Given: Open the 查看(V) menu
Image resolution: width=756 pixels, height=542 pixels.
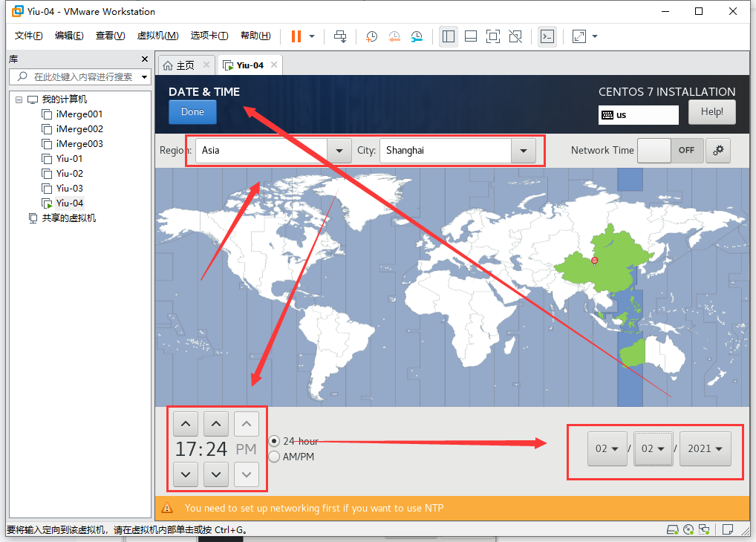Looking at the screenshot, I should click(110, 36).
